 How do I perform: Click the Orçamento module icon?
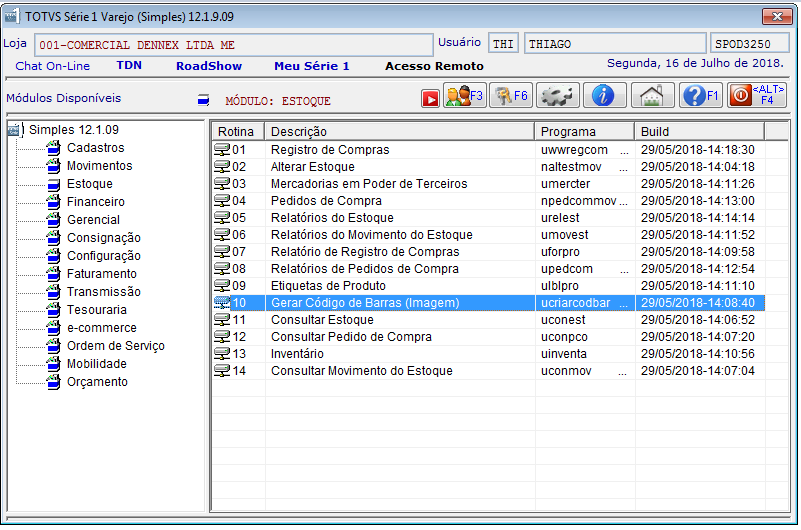coord(54,382)
